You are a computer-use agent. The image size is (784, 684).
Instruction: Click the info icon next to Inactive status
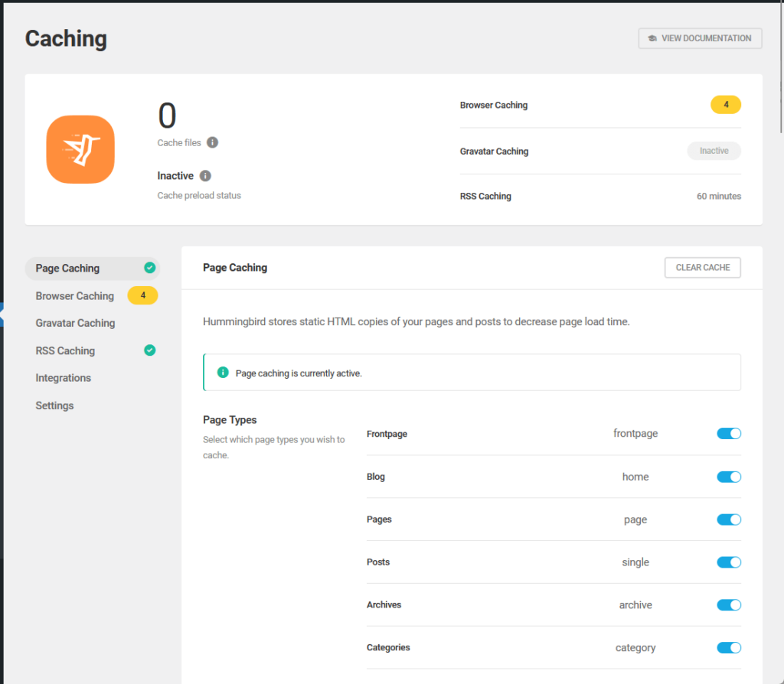tap(205, 176)
